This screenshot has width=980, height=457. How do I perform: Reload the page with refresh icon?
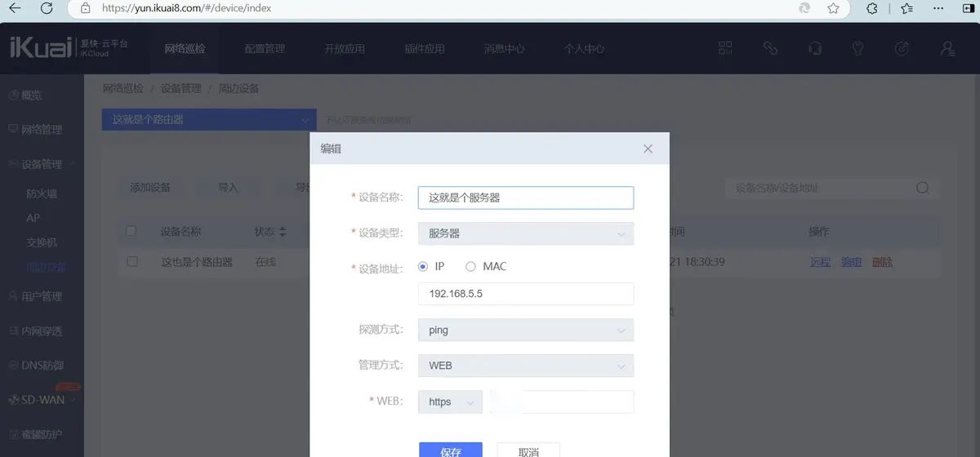pos(47,8)
